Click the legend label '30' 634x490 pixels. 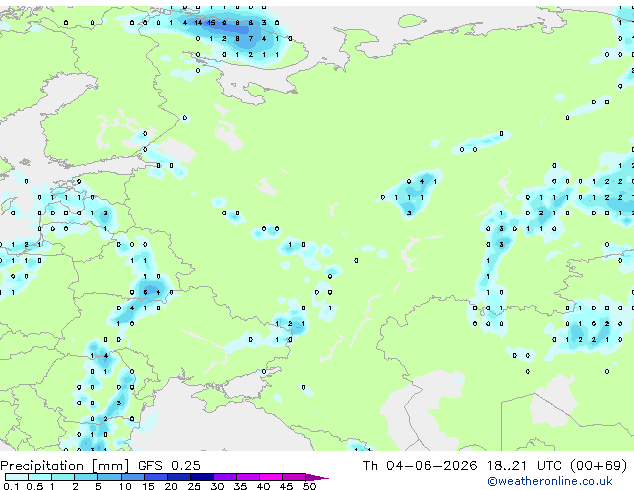tap(217, 486)
